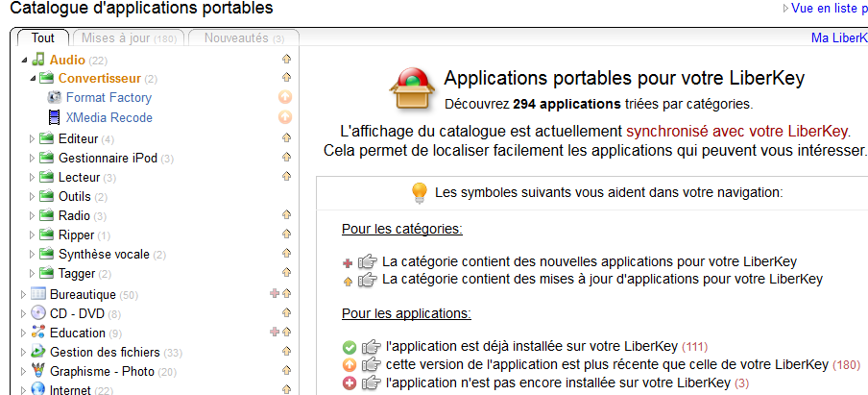868x395 pixels.
Task: Click the Education category icon
Action: 38,333
